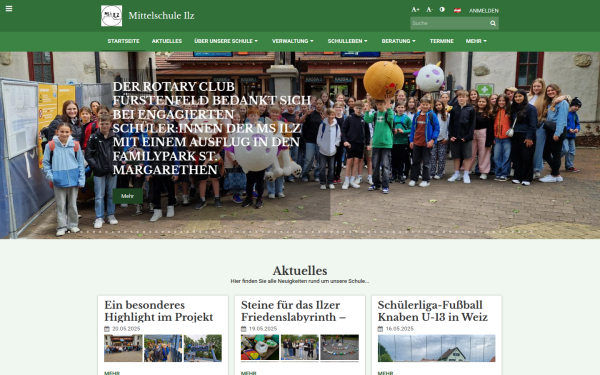This screenshot has height=375, width=600.
Task: Click the Aktuelles section heading
Action: pyautogui.click(x=300, y=271)
